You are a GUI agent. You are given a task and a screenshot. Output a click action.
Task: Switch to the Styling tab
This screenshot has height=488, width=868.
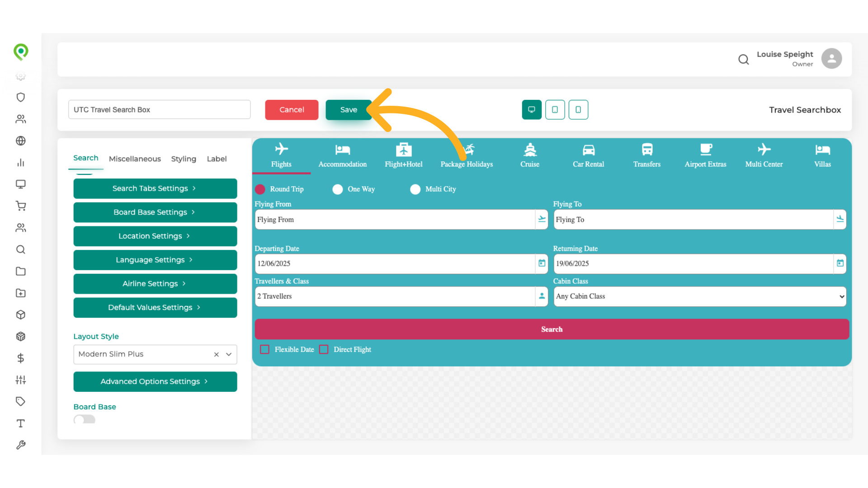tap(184, 159)
